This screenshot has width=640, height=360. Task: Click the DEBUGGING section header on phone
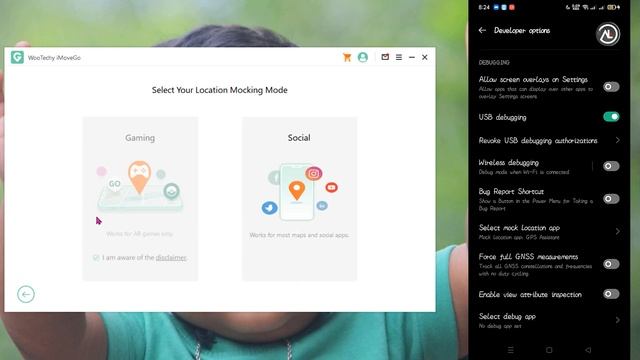494,62
